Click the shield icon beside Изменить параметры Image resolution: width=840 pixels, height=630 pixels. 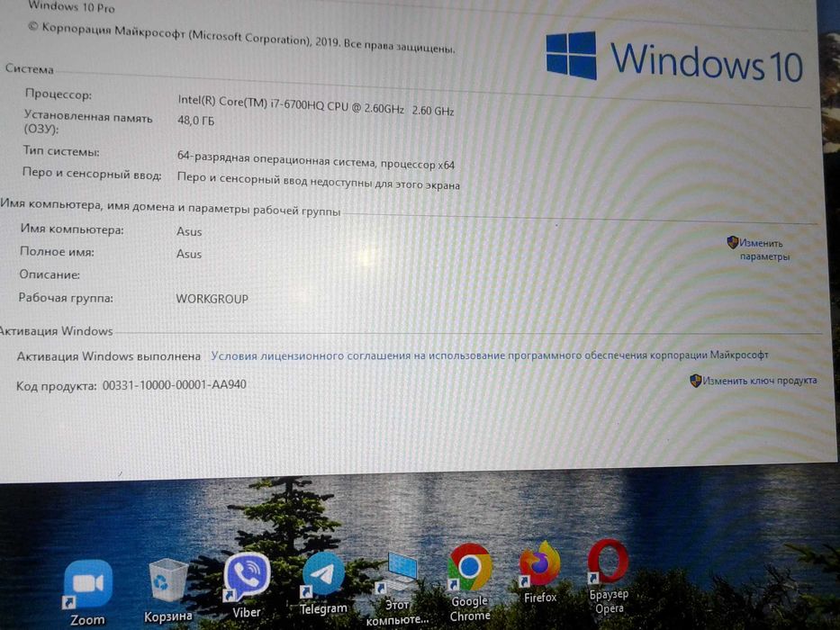pyautogui.click(x=732, y=242)
